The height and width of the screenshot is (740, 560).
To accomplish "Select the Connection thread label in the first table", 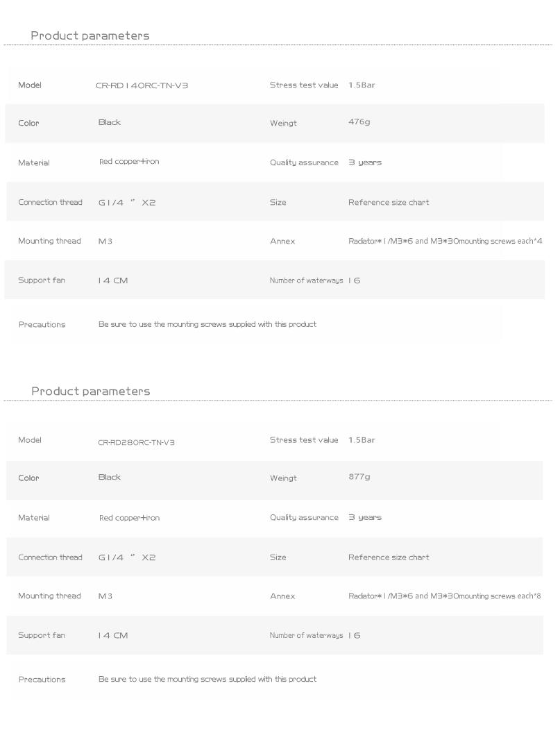I will tap(50, 203).
